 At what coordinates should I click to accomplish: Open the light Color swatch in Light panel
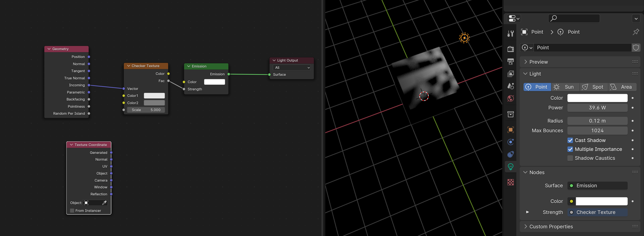tap(597, 98)
